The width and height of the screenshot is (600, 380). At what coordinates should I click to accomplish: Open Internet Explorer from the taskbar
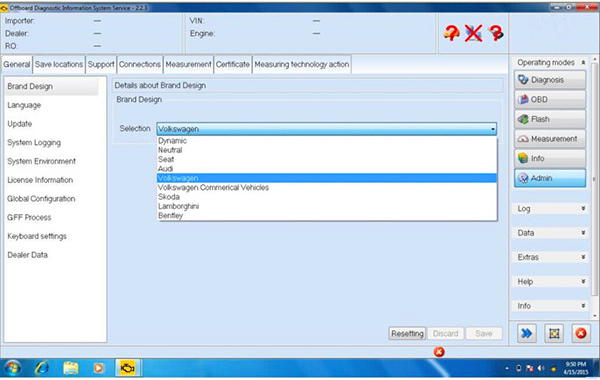coord(42,368)
